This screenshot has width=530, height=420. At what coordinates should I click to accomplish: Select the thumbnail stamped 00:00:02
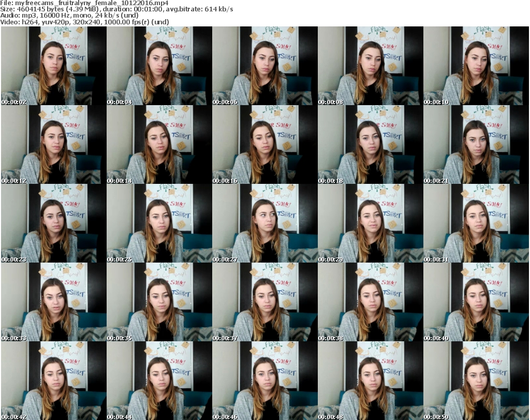pyautogui.click(x=54, y=66)
